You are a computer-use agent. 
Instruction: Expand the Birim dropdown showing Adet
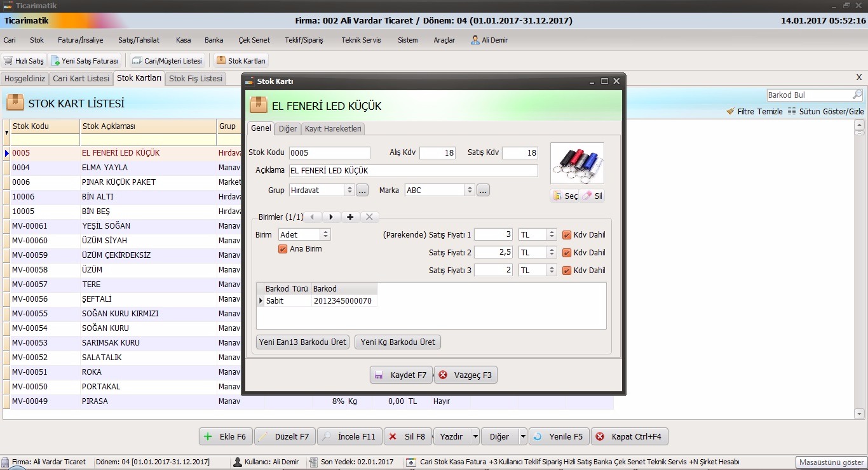coord(325,235)
